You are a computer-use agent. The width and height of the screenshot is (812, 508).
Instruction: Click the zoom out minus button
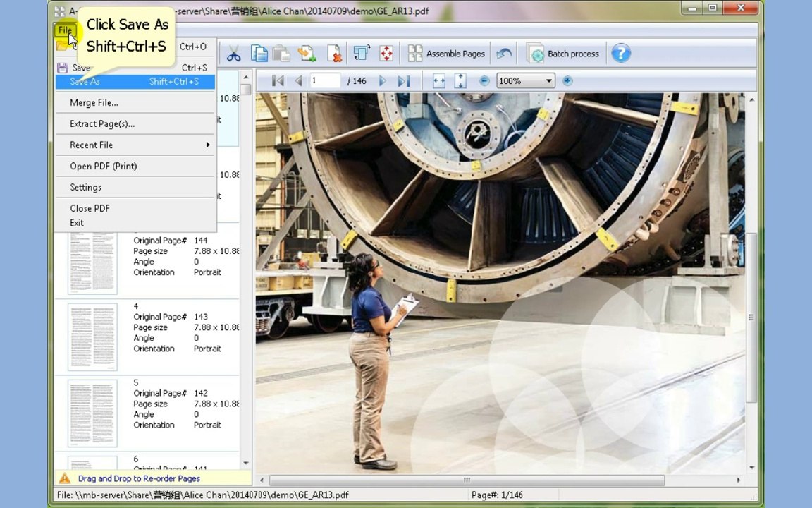[484, 81]
